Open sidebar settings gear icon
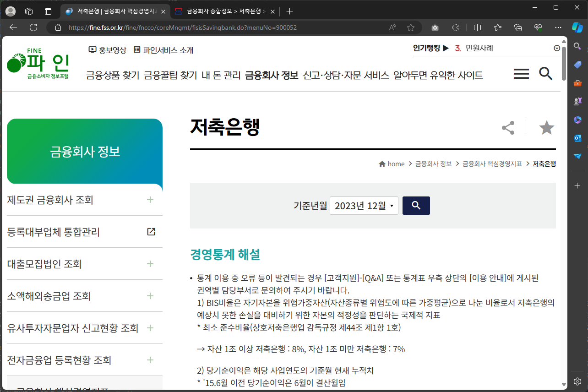Screen dimensions: 588x392 (x=577, y=381)
